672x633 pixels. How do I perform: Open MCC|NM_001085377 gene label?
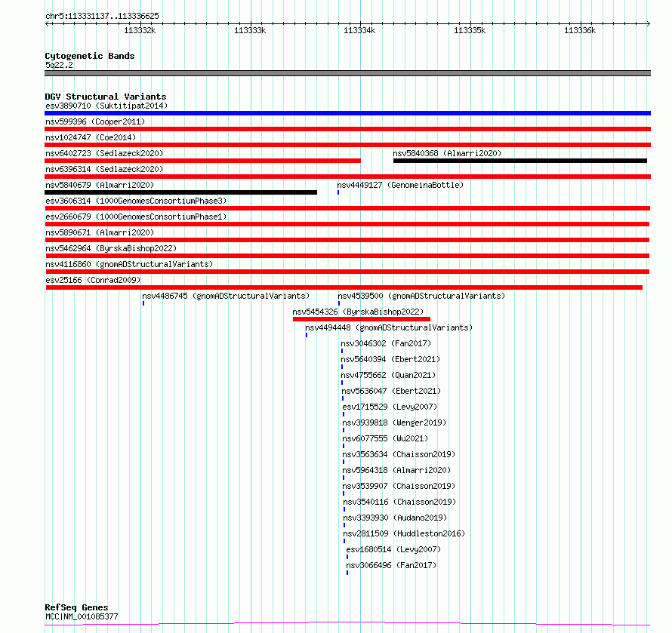(82, 616)
